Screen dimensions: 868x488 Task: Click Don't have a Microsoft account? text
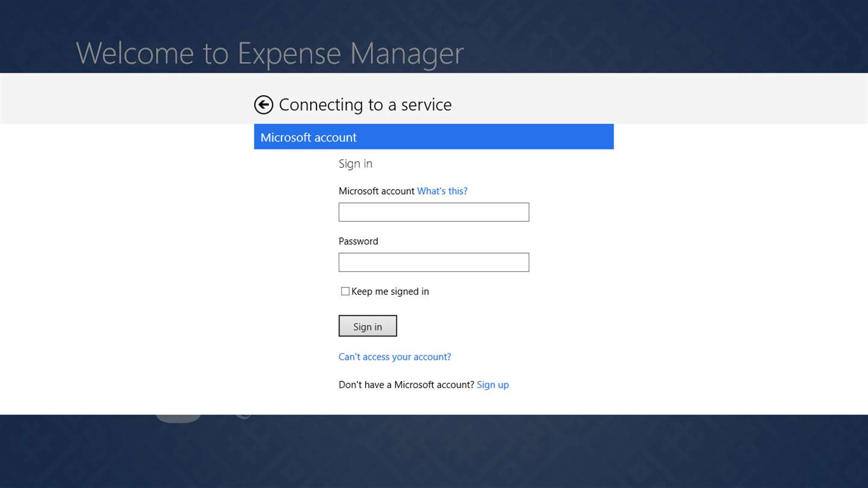tap(407, 384)
